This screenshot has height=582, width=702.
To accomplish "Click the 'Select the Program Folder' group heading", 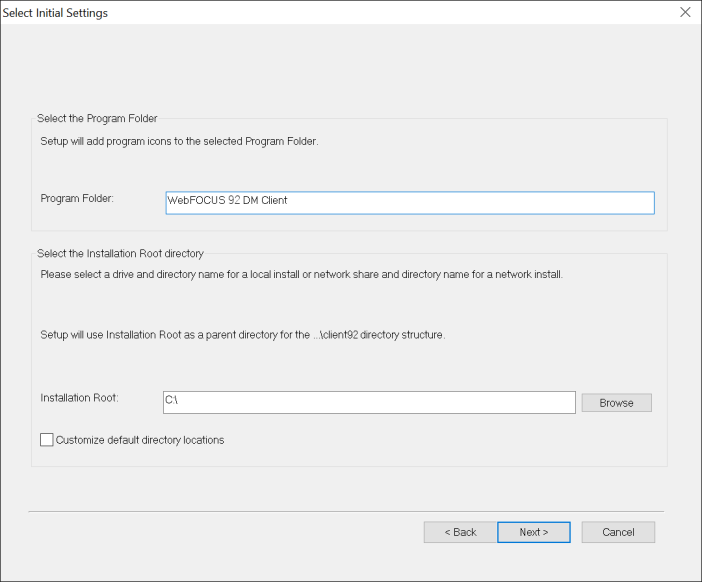I will 97,119.
